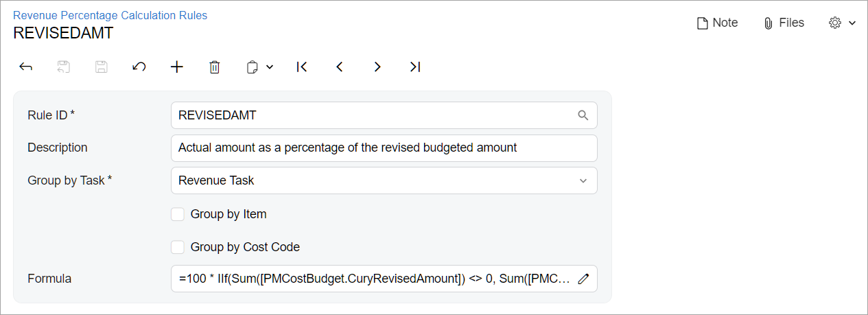Click the Rule ID search magnifier
The height and width of the screenshot is (315, 868).
[583, 115]
